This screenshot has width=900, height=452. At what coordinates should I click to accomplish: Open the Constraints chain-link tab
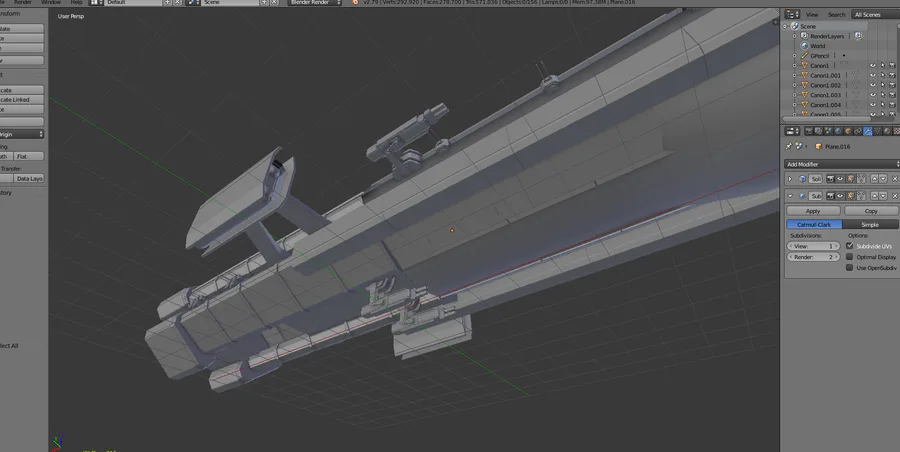click(x=858, y=131)
